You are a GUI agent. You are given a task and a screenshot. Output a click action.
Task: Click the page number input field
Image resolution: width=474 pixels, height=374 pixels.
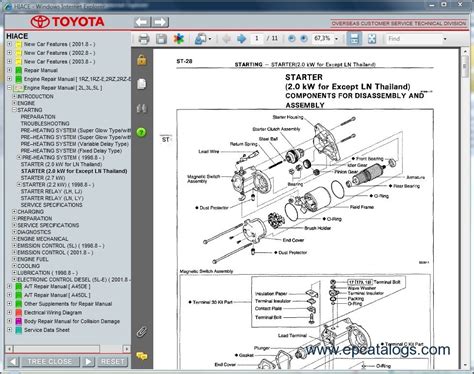(x=257, y=39)
